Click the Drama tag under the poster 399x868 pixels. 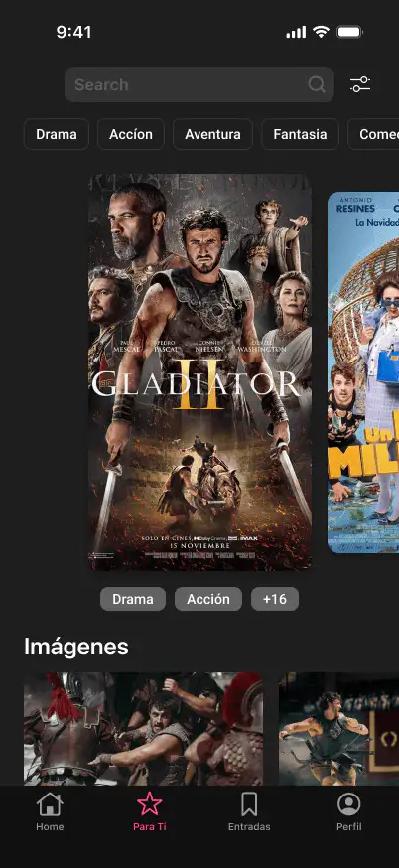coord(133,599)
